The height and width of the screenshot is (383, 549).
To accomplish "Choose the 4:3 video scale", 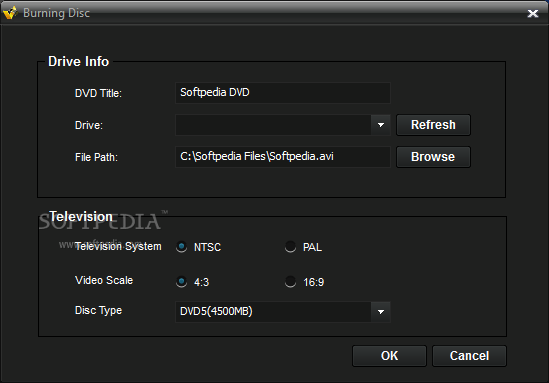I will pos(181,282).
